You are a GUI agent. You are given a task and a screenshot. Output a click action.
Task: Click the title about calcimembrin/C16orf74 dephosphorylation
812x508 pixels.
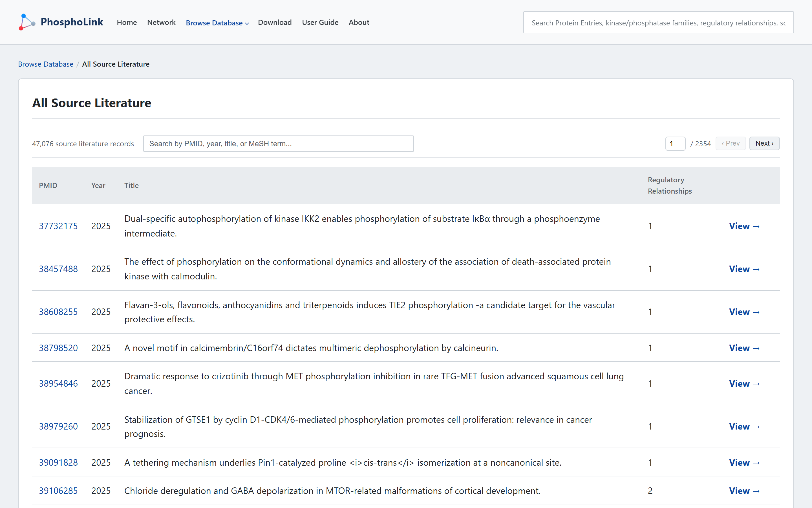pyautogui.click(x=311, y=348)
